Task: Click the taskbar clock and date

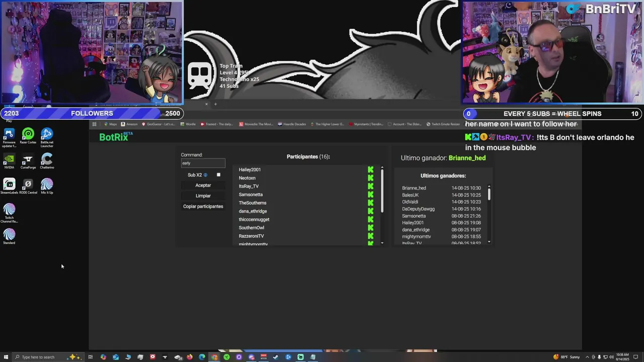Action: point(622,357)
